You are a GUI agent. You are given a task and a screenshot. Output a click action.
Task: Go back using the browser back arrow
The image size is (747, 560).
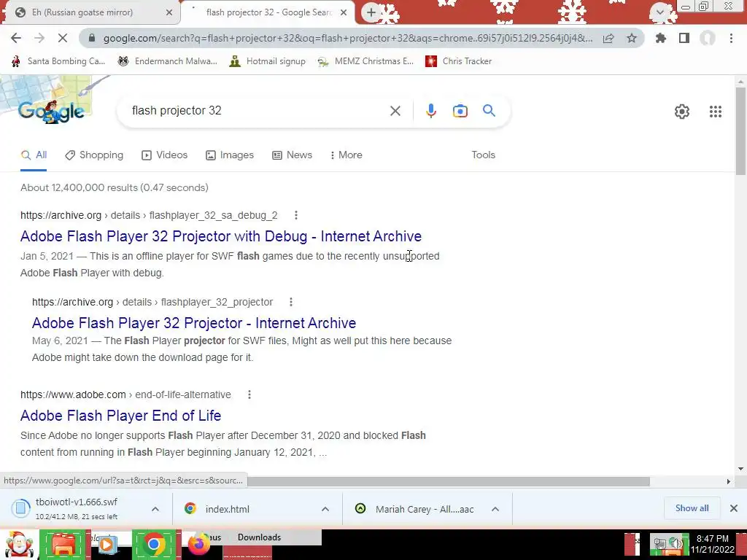(x=16, y=38)
